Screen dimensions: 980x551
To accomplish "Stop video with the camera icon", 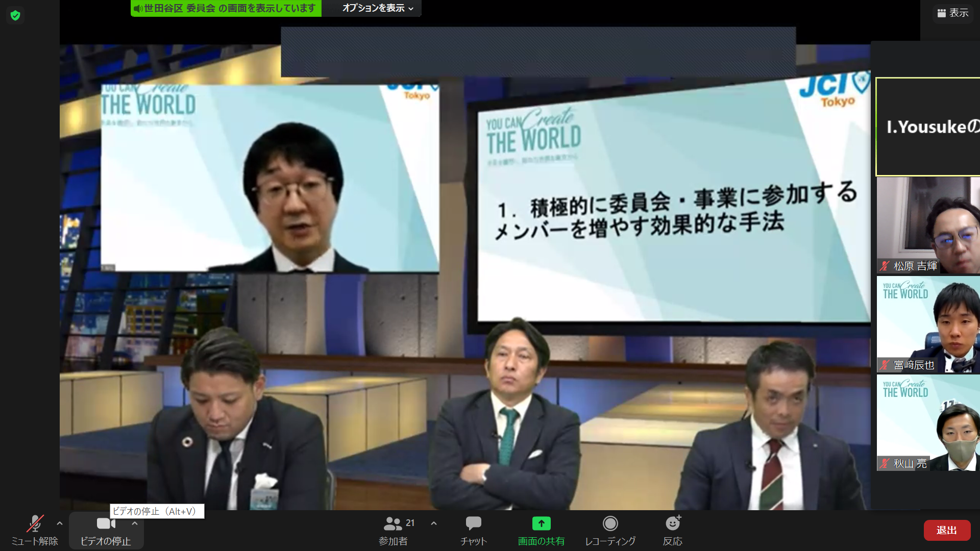I will click(106, 523).
